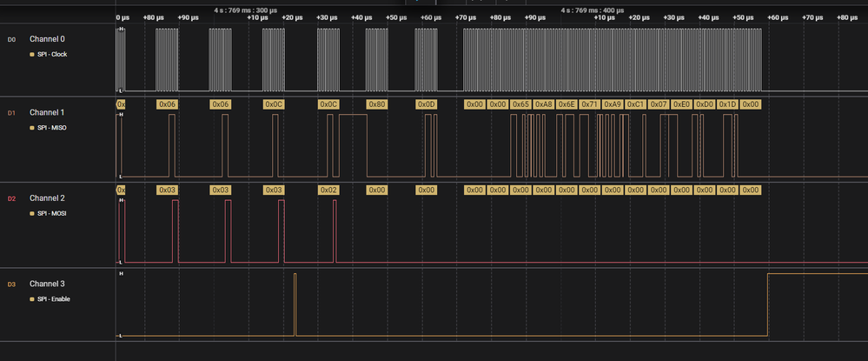Click the D0 channel index

tap(11, 40)
